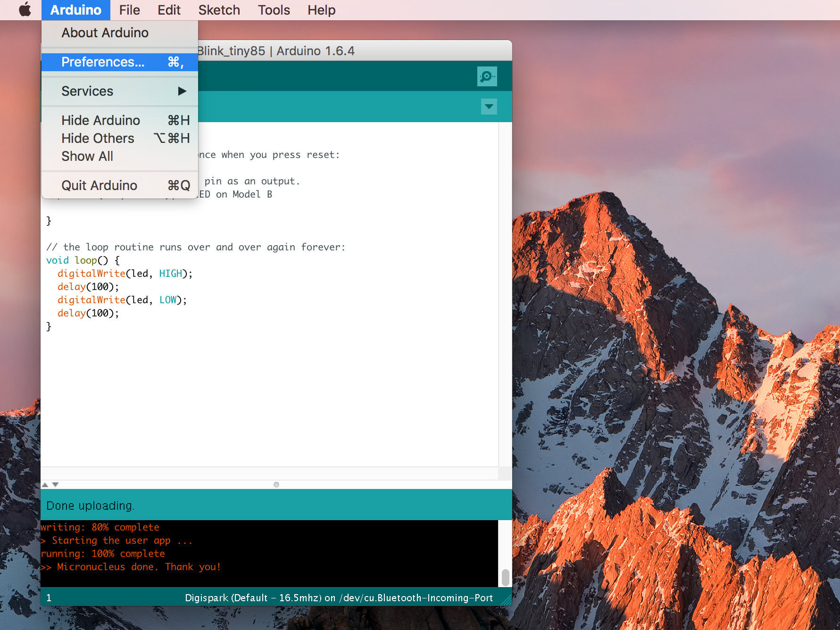Click the first 'delay(100);' after digitalWrite HIGH

[x=88, y=287]
